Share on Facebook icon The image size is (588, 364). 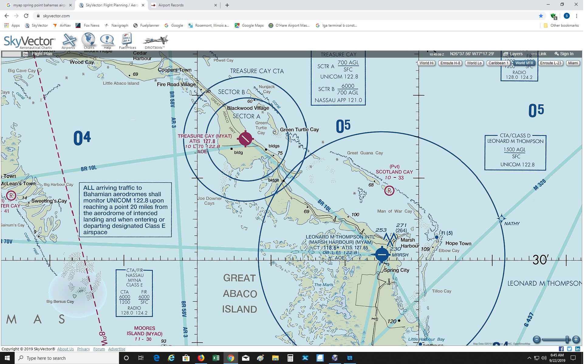click(x=561, y=349)
